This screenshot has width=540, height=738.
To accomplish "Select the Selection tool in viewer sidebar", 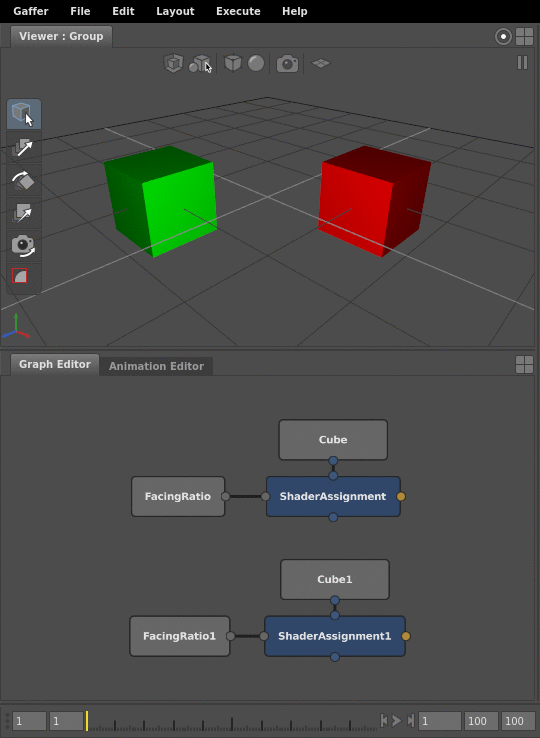I will click(24, 114).
